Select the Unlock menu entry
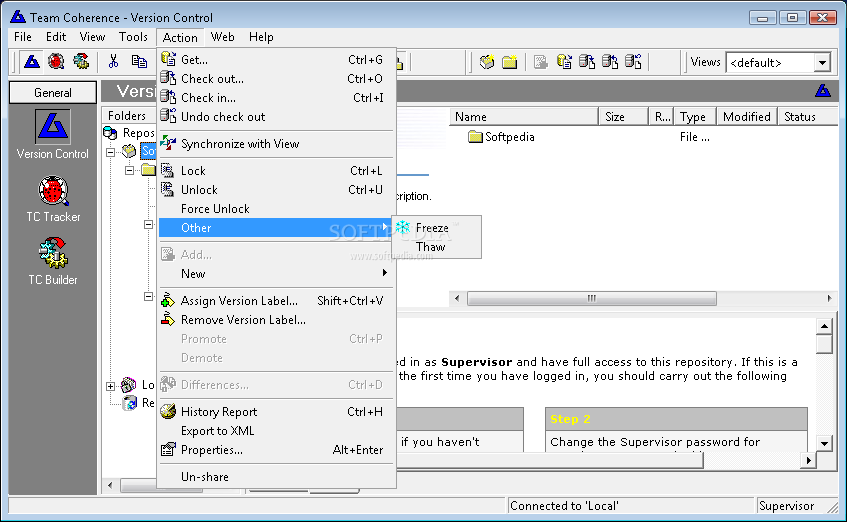Image resolution: width=847 pixels, height=522 pixels. pos(277,190)
